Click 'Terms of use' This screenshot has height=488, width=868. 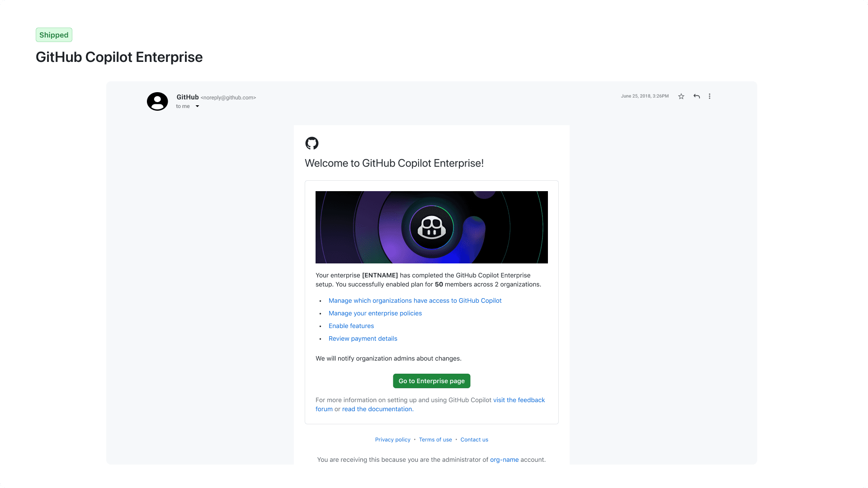coord(435,439)
